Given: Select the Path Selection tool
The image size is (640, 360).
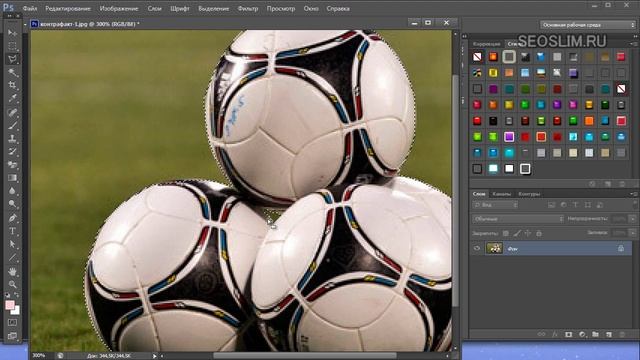Looking at the screenshot, I should 12,244.
